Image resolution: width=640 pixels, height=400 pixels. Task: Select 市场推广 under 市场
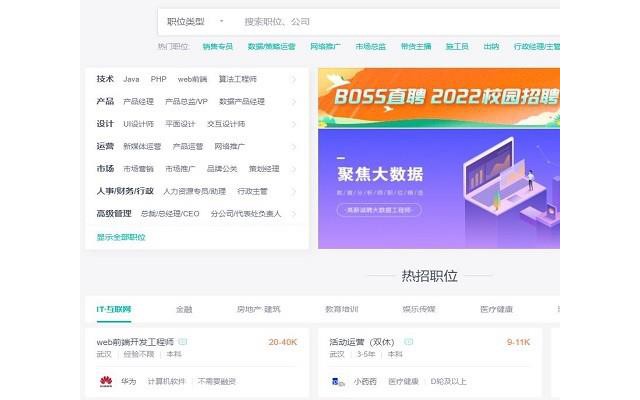coord(180,169)
